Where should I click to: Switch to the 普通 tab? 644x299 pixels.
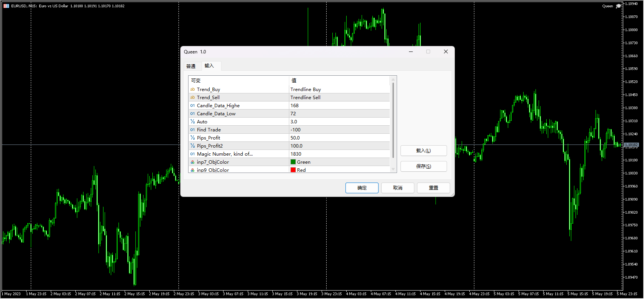[x=191, y=66]
